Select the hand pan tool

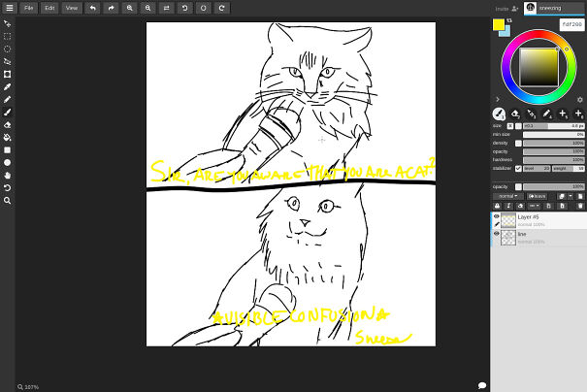[8, 175]
